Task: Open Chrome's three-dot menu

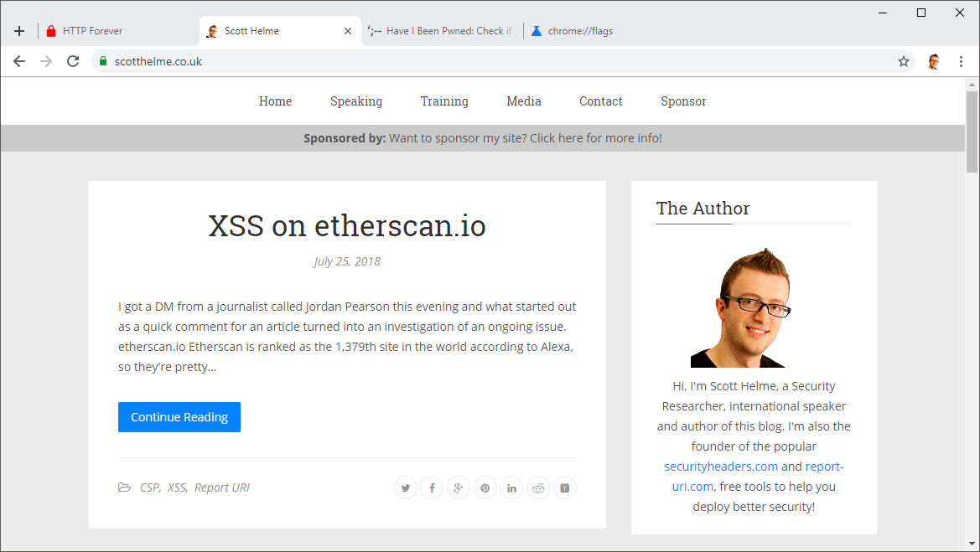Action: 961,60
